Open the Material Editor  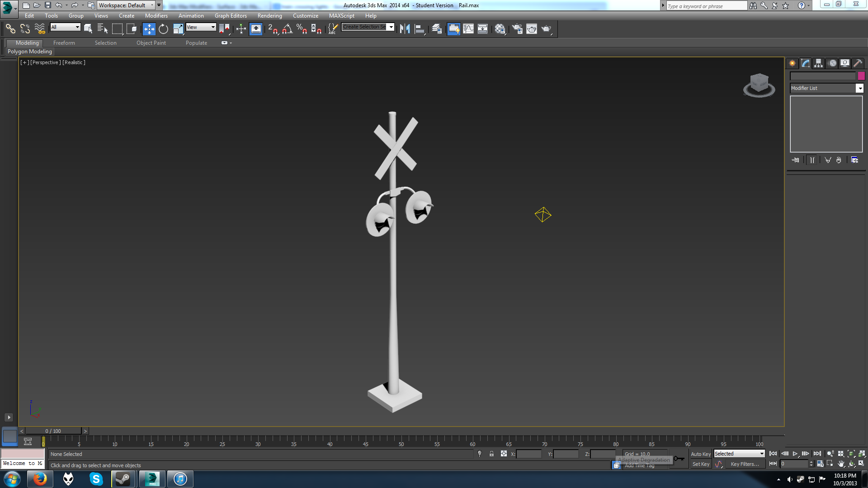500,29
